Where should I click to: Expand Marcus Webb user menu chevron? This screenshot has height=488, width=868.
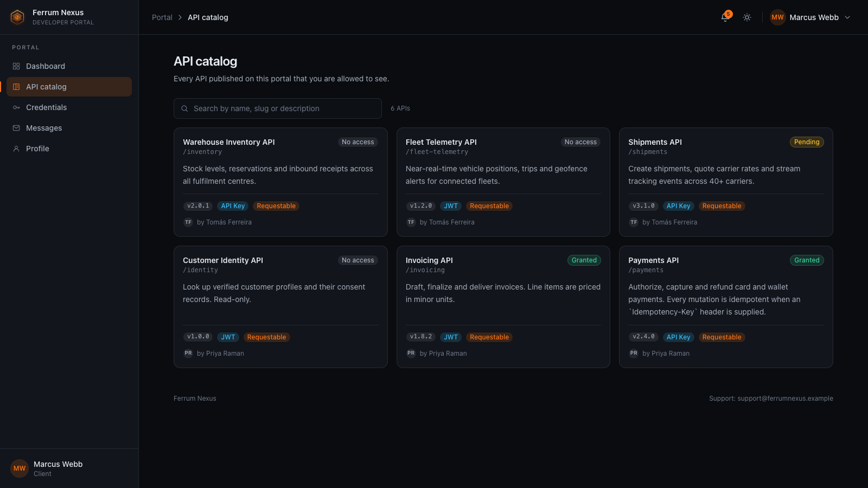pyautogui.click(x=847, y=17)
